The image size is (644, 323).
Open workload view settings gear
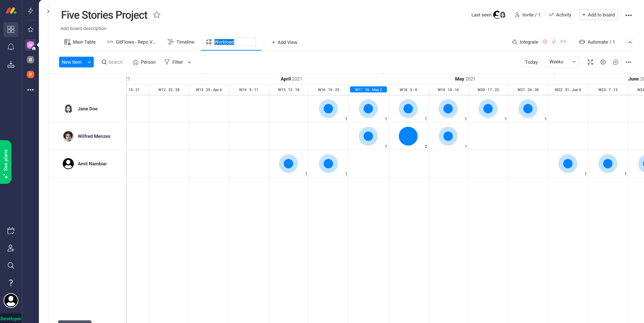(603, 62)
